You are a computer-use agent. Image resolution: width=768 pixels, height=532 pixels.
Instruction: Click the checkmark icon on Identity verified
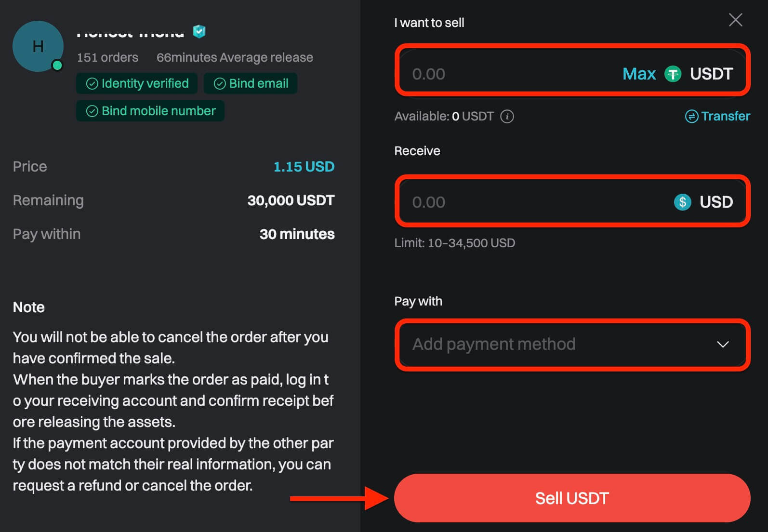tap(92, 84)
